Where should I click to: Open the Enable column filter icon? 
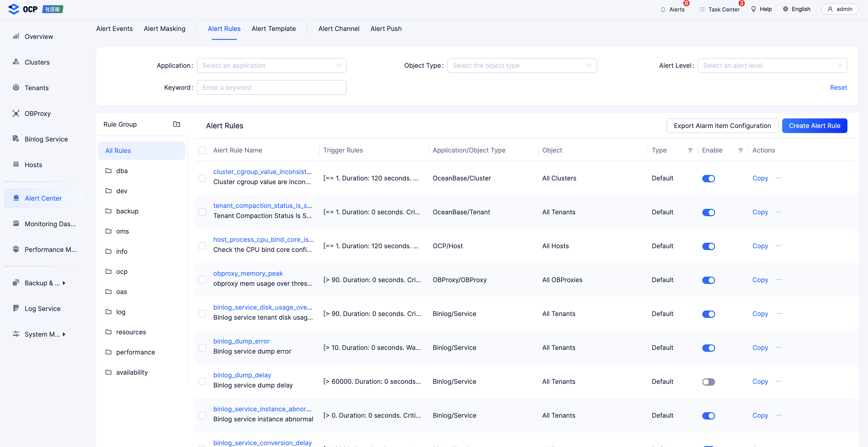[x=740, y=150]
